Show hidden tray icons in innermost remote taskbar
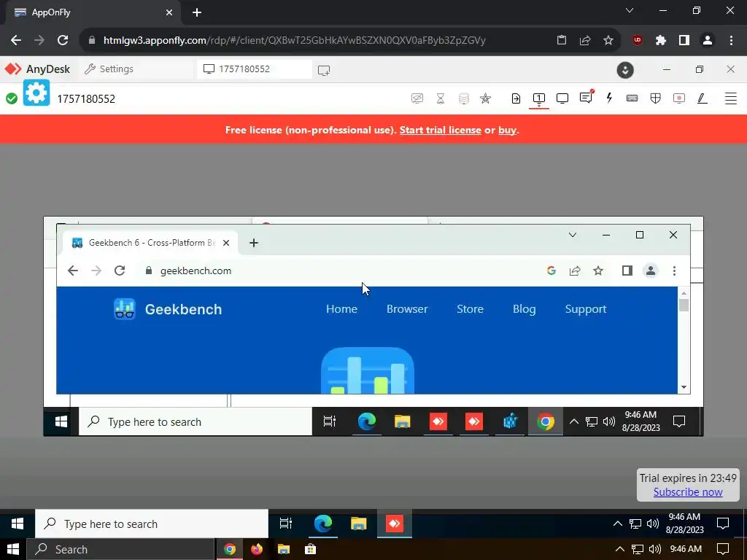Viewport: 747px width, 560px height. (x=573, y=421)
